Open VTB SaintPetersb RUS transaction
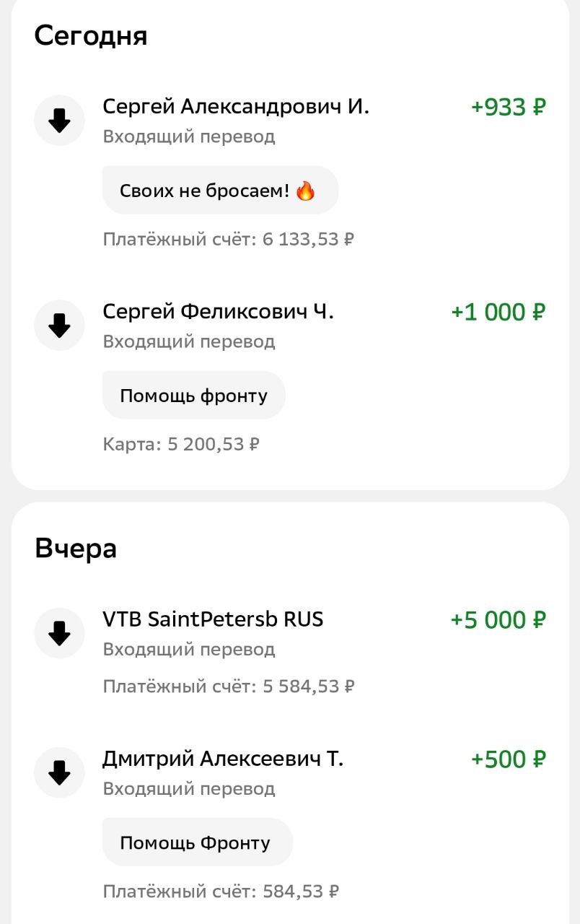 [x=213, y=619]
